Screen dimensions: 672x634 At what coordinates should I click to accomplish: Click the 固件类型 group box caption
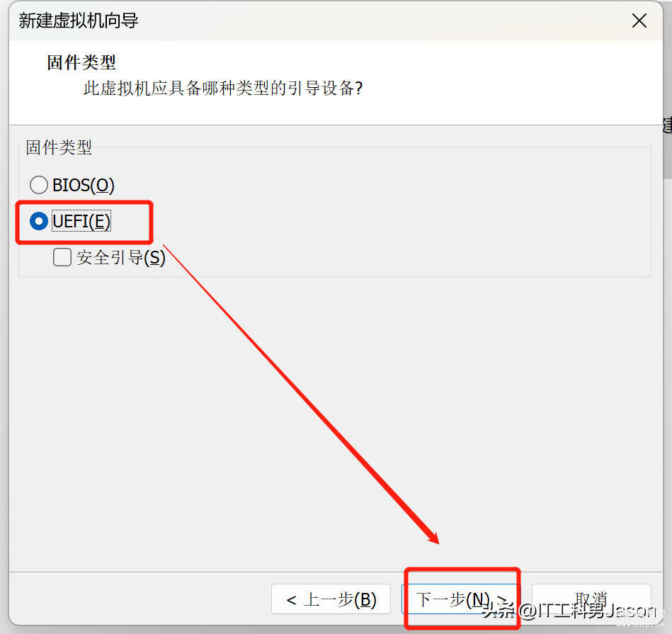pyautogui.click(x=59, y=147)
